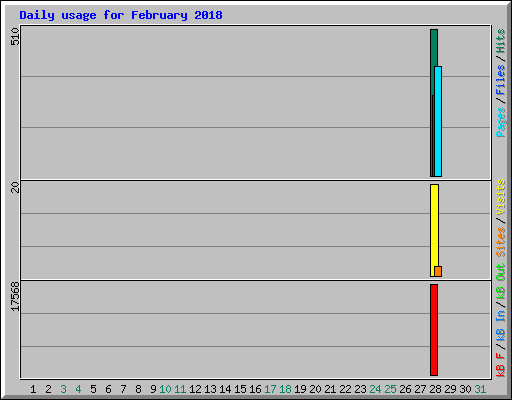Click the 'Daily usage for February 2018' title
Screen dimensions: 512x400
point(121,15)
